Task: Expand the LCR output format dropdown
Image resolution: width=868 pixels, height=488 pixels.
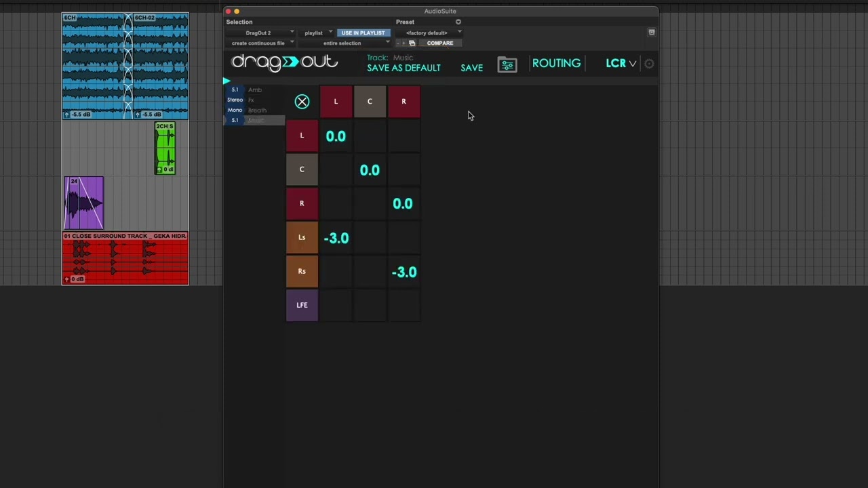Action: point(620,63)
